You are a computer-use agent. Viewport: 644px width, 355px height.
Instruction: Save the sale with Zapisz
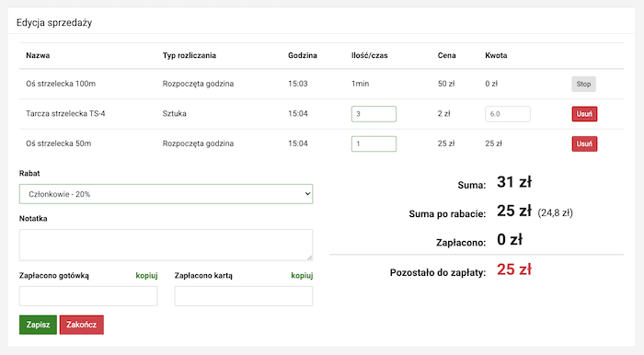click(x=38, y=325)
